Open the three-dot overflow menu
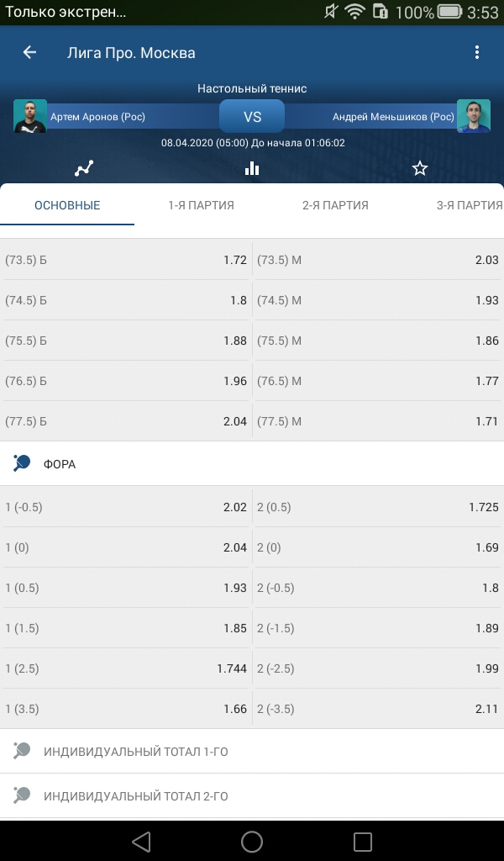 pos(476,52)
